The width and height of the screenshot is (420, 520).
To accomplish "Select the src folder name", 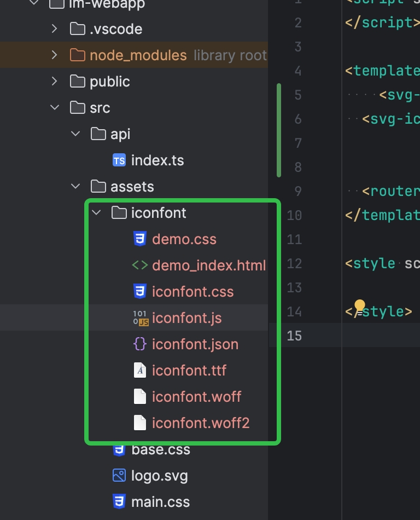I will coord(100,108).
